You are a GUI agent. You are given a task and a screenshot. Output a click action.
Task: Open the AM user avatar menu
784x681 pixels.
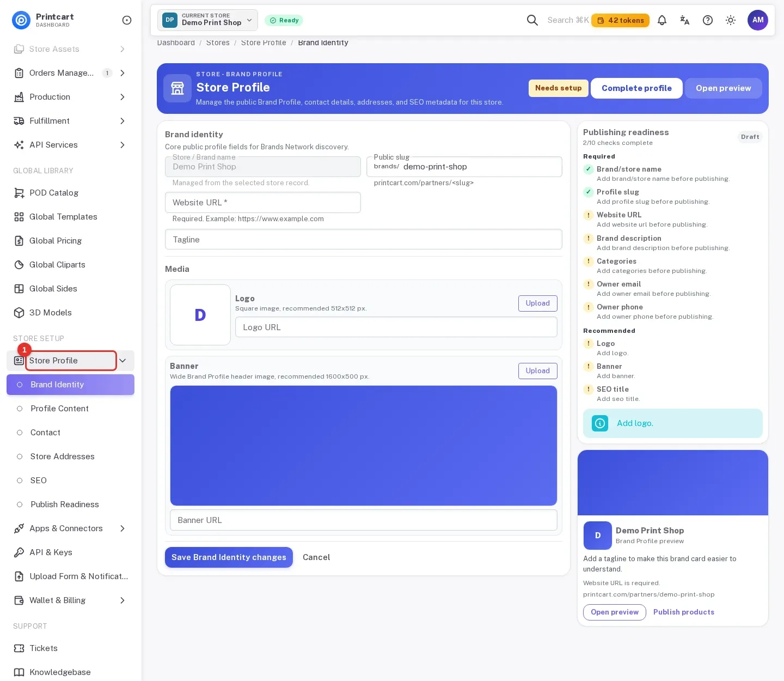coord(758,20)
